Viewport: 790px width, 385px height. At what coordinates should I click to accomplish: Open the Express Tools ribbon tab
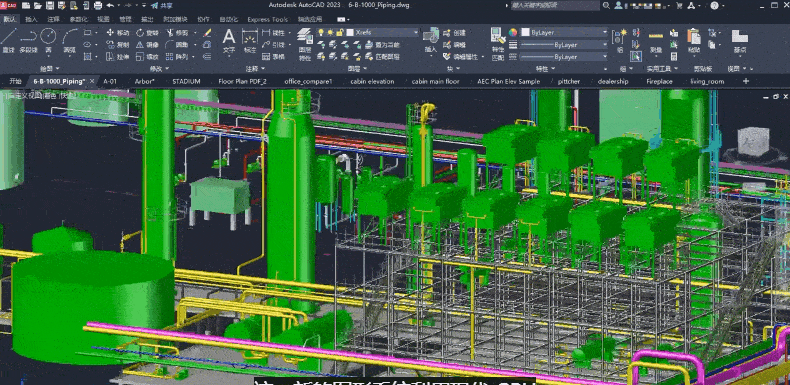point(268,20)
